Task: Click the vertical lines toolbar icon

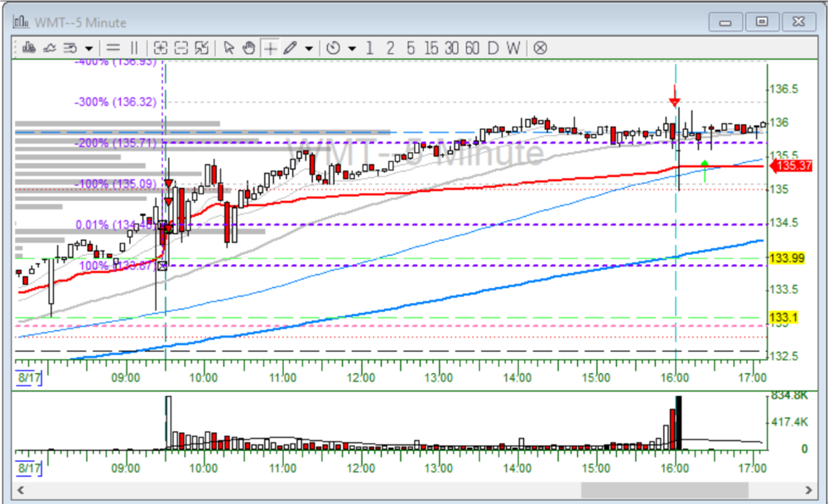Action: click(134, 48)
